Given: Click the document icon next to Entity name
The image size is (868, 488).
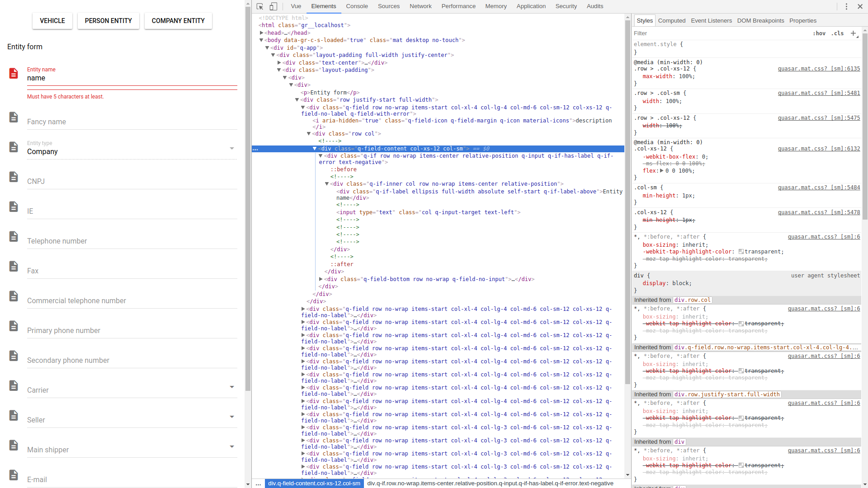Looking at the screenshot, I should 14,73.
